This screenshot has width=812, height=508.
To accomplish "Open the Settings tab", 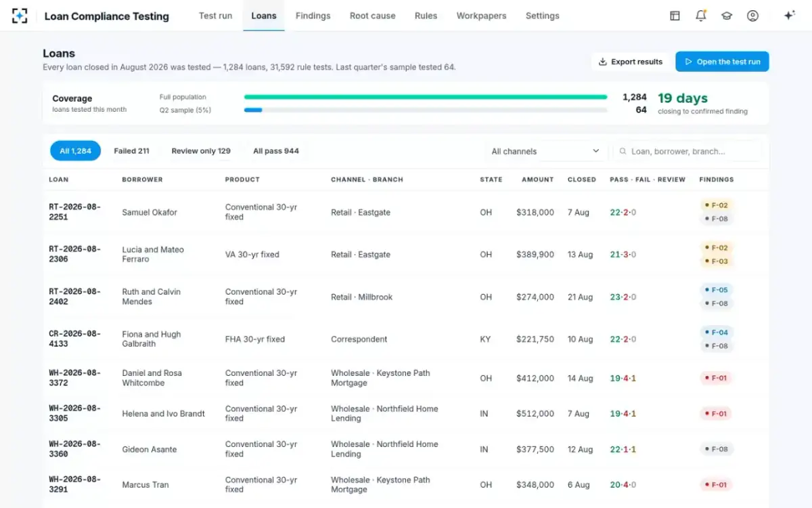I will point(542,16).
